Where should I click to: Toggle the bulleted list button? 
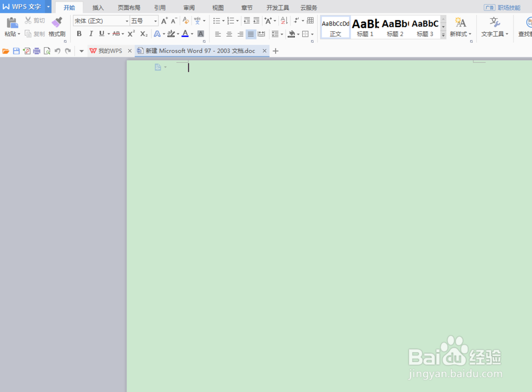[x=217, y=21]
